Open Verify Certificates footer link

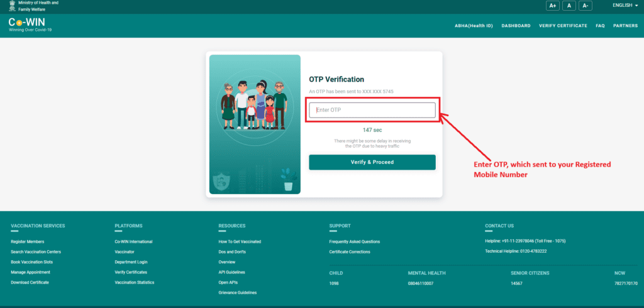click(x=131, y=272)
